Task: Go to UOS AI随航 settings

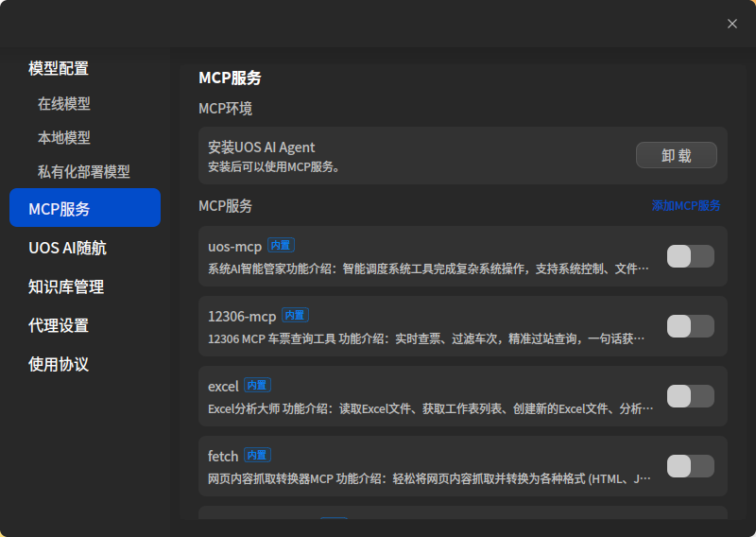Action: click(67, 248)
